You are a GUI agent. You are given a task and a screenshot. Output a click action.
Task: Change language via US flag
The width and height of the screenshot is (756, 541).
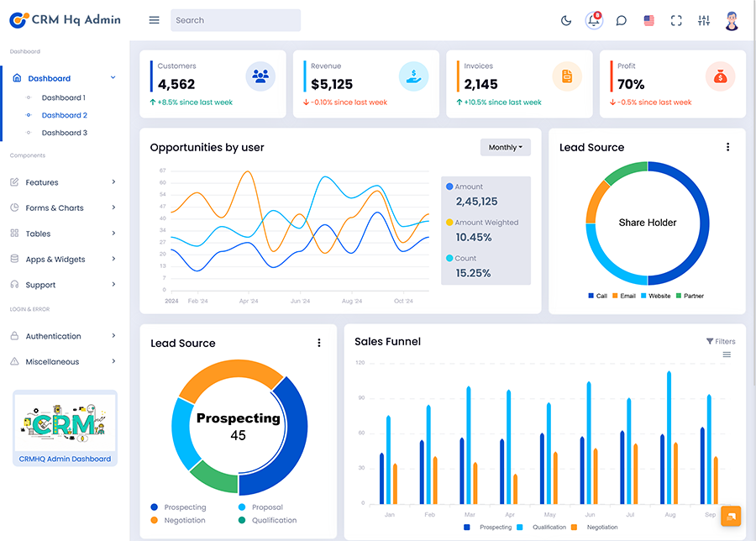point(648,21)
